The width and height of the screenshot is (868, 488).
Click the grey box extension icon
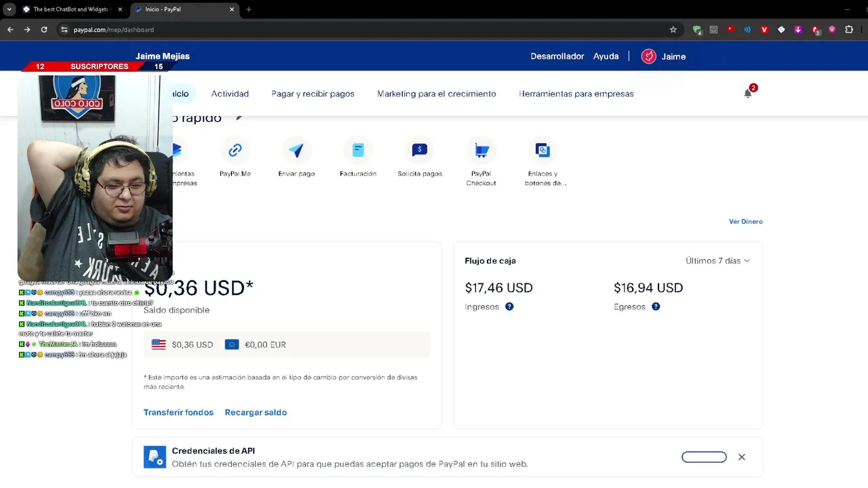713,30
